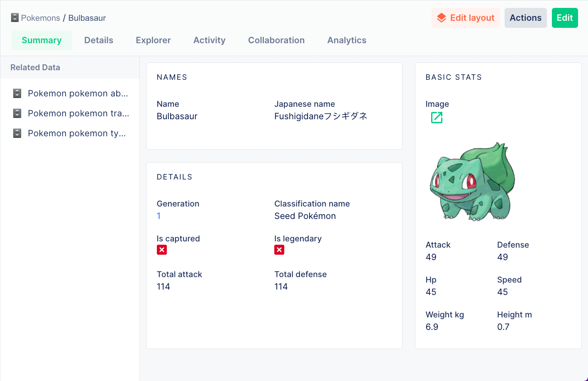Click the Total defense value 114
The height and width of the screenshot is (381, 588).
(281, 287)
